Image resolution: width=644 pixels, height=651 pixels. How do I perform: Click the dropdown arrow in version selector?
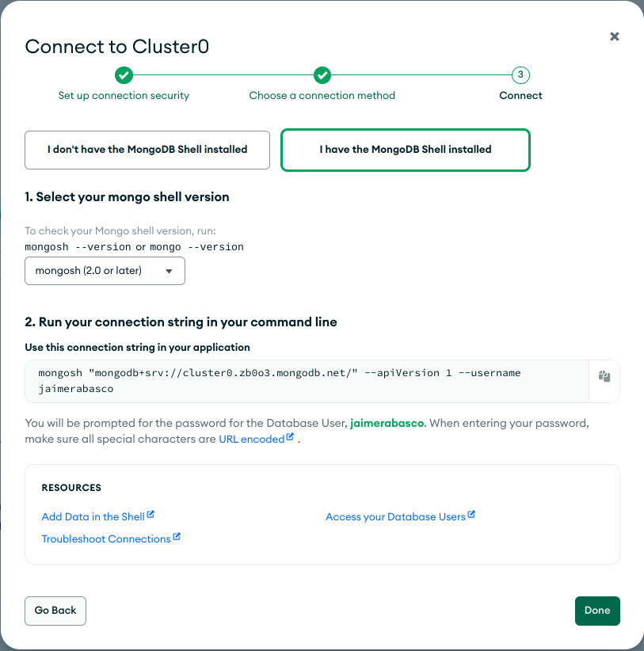[169, 271]
